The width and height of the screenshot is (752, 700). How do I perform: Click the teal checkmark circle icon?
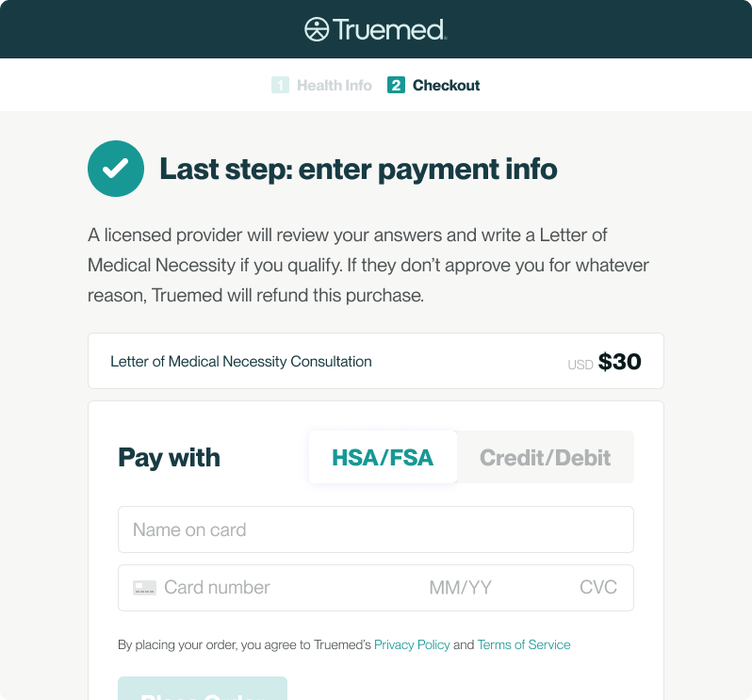pyautogui.click(x=116, y=169)
